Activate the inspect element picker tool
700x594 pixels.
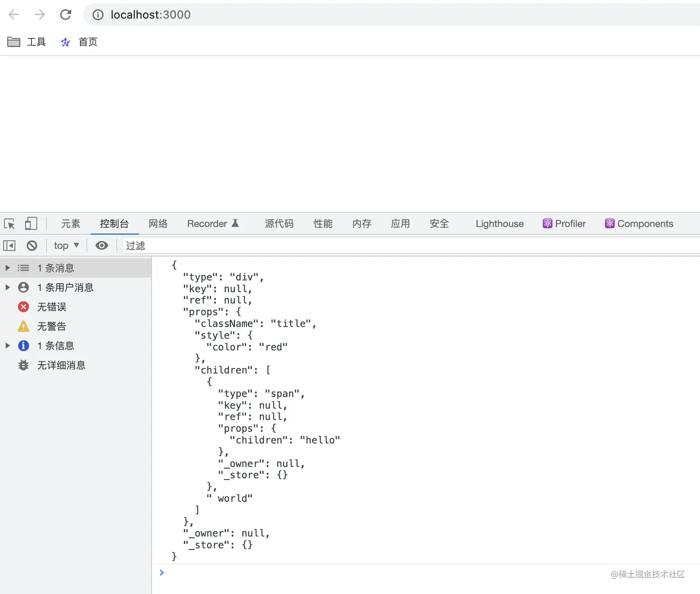(x=9, y=224)
